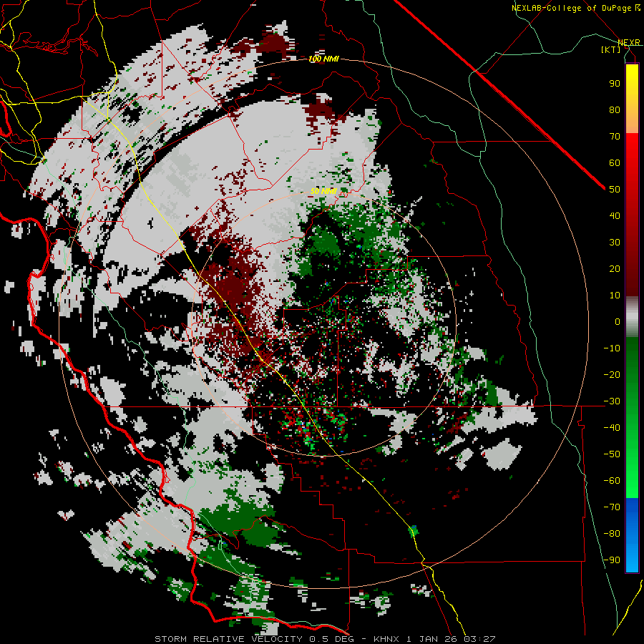Click the -80 value on velocity scale
Image resolution: width=644 pixels, height=644 pixels.
pos(612,534)
